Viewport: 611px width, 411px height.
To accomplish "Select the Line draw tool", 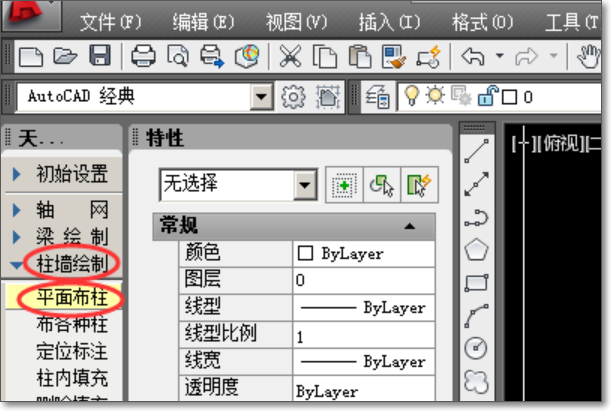I will tap(476, 151).
